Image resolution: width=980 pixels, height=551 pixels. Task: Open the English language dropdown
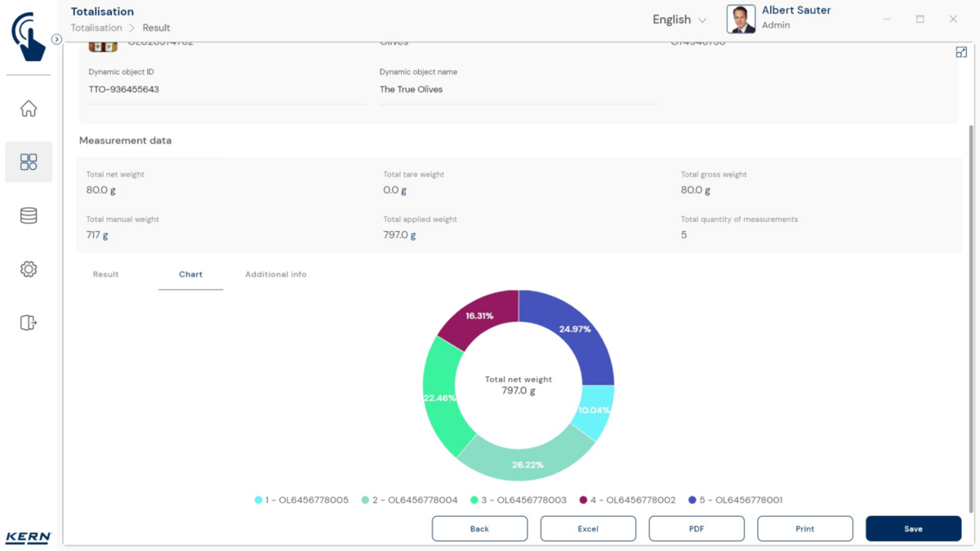tap(679, 20)
